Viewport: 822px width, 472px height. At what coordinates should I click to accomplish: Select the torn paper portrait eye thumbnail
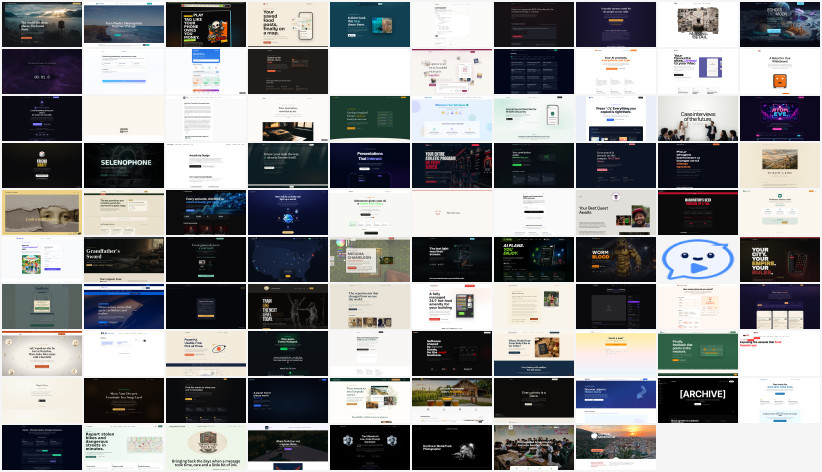point(42,212)
